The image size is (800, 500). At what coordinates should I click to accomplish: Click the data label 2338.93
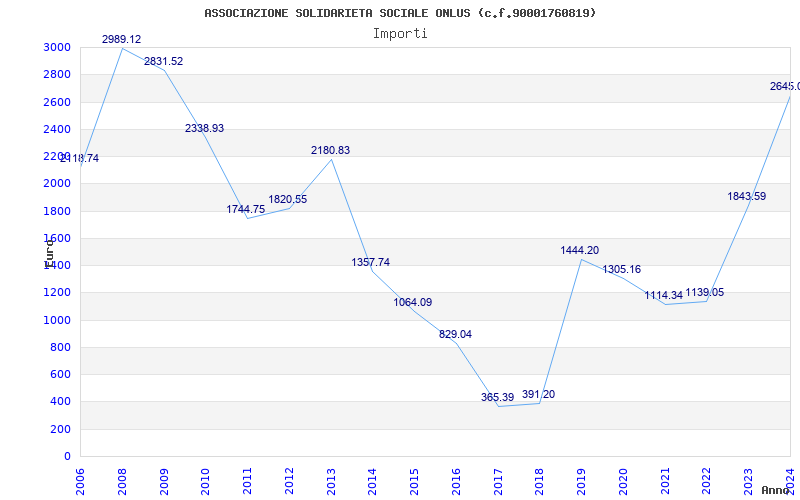pyautogui.click(x=205, y=129)
